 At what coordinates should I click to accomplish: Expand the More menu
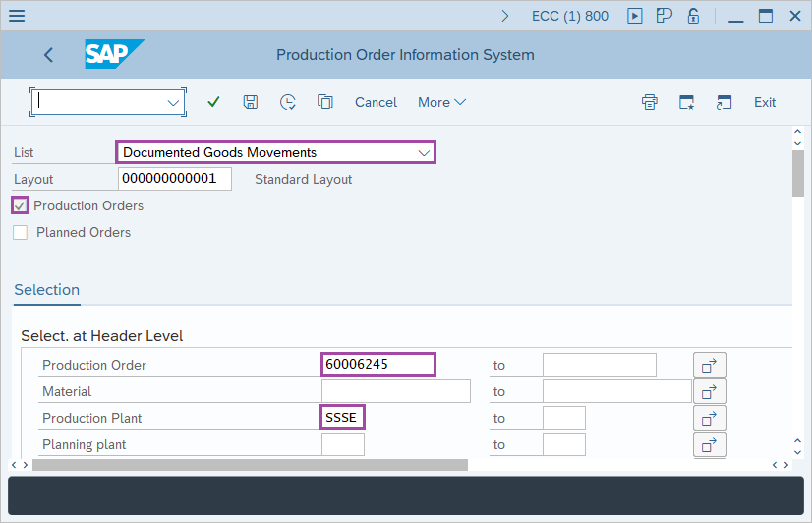[x=441, y=102]
